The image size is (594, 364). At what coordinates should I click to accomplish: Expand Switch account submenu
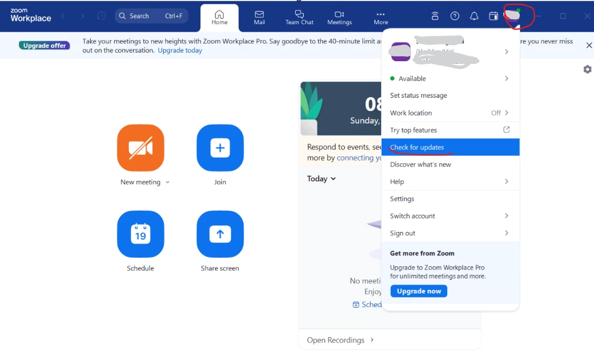point(506,216)
